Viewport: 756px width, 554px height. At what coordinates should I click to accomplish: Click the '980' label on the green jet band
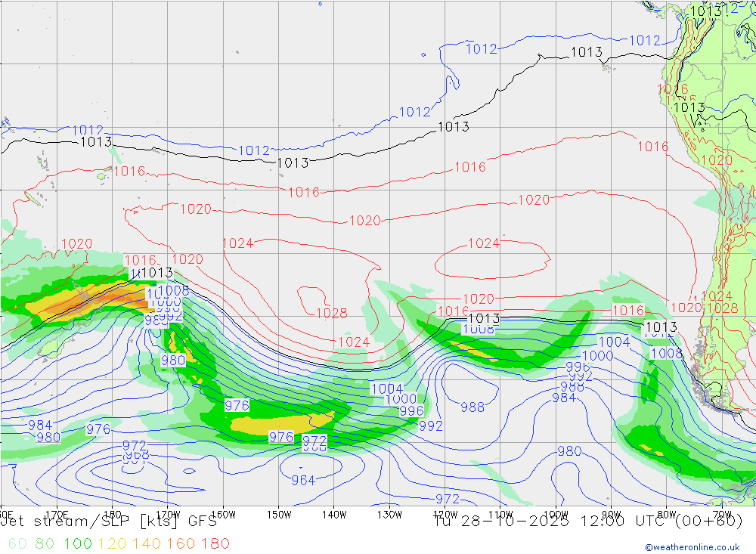coord(172,361)
